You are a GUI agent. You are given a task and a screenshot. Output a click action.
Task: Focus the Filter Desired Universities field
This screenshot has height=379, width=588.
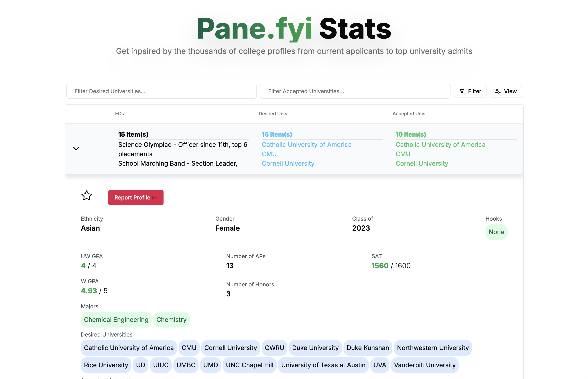(161, 91)
